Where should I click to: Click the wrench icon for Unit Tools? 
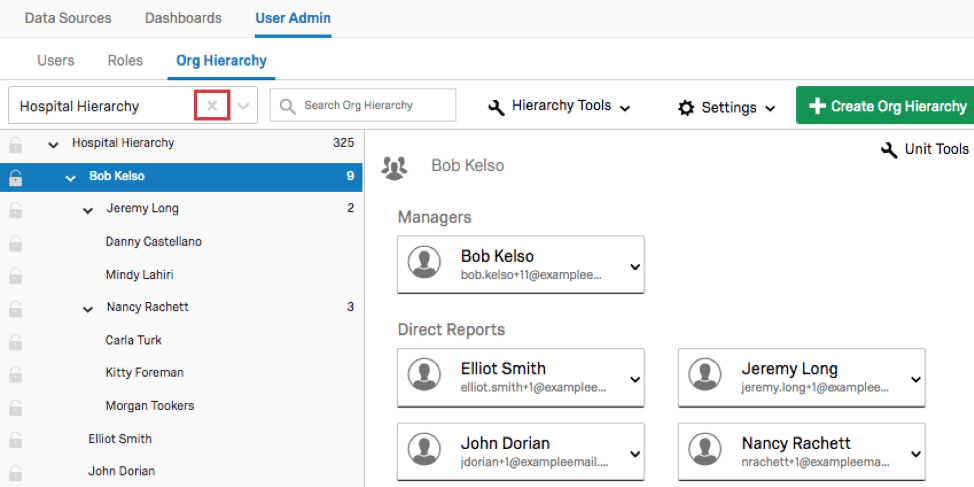coord(888,149)
